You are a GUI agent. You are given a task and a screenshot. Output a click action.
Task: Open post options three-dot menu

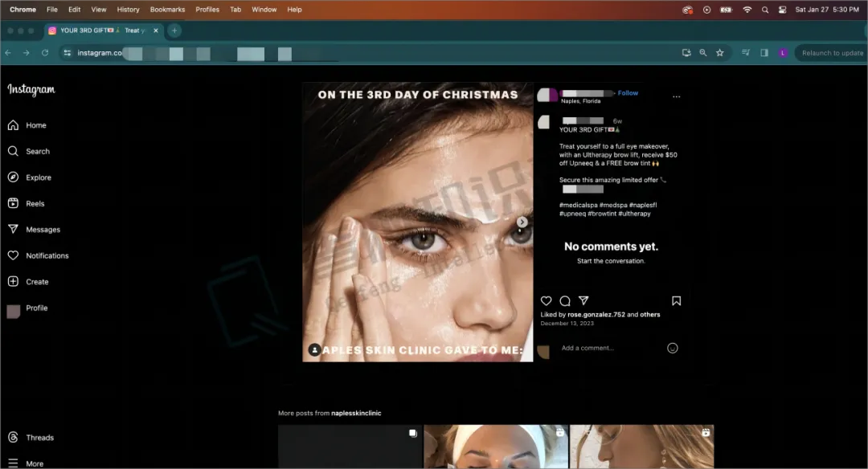tap(676, 97)
